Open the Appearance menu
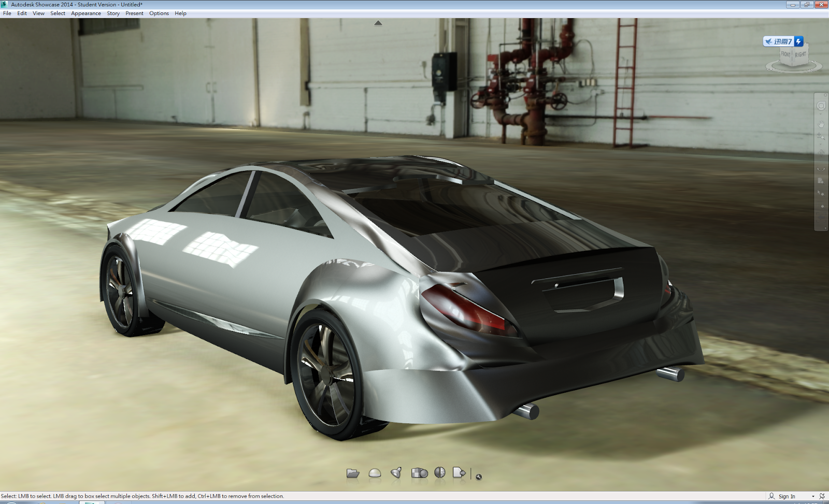Viewport: 829px width, 504px height. click(85, 13)
